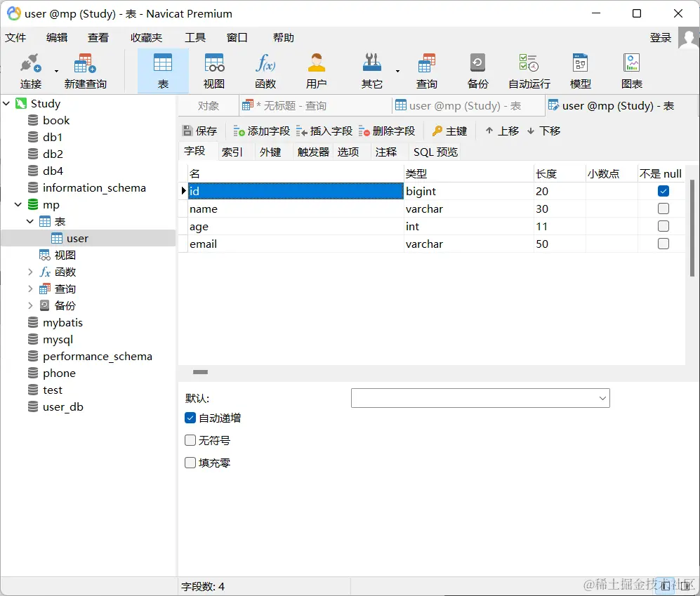Click the horizontal scrollbar thumb below the grid
Screen dimensions: 700x596
(x=200, y=372)
